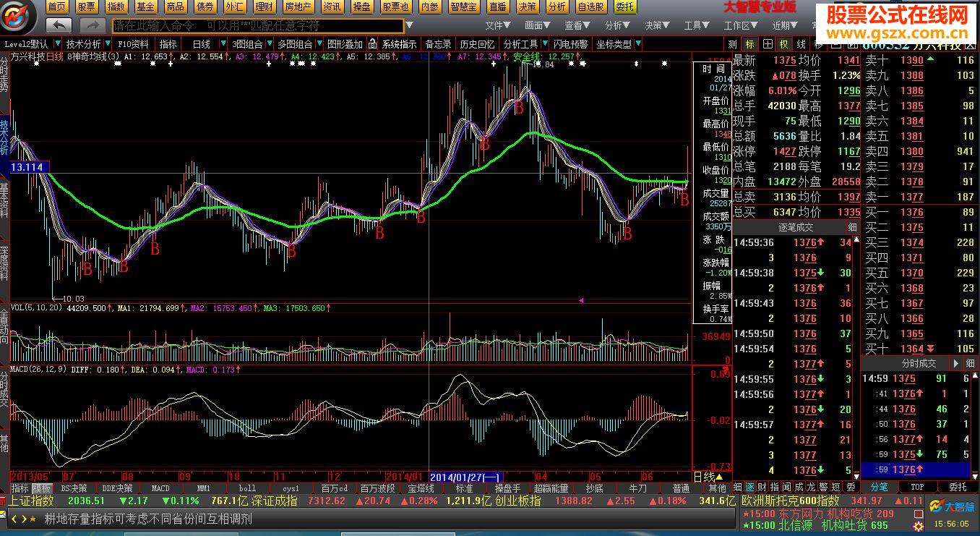
Task: Click the ticker next arrow
Action: coord(23,519)
